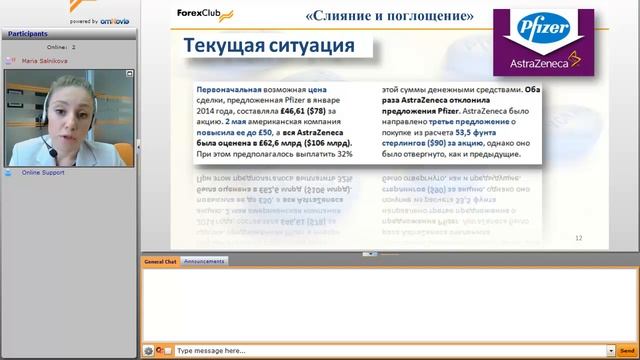Click the Pfizer AstraZeneca logo image
Image resolution: width=640 pixels, height=360 pixels.
point(543,42)
